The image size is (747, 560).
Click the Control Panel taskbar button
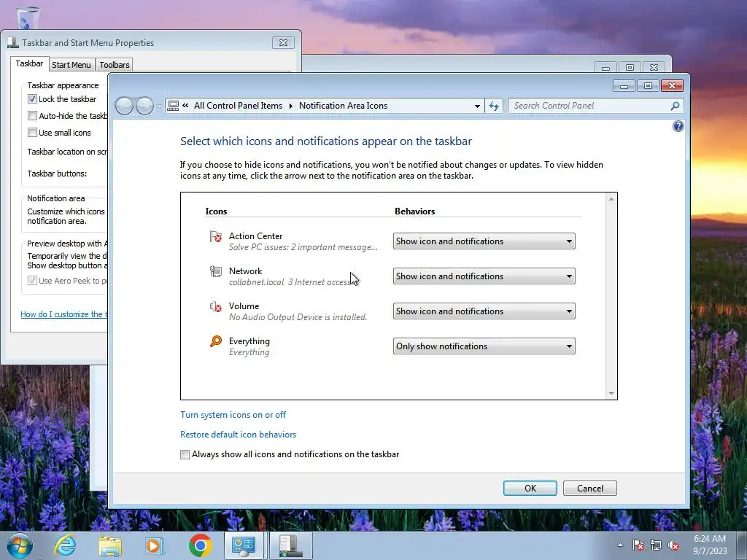[244, 545]
